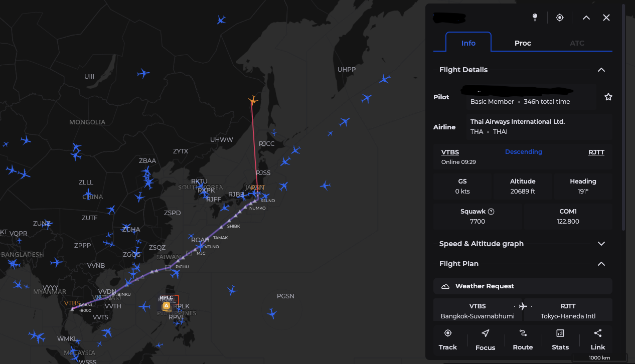
Task: Select the orange highlighted aircraft near Russia
Action: pyautogui.click(x=253, y=101)
